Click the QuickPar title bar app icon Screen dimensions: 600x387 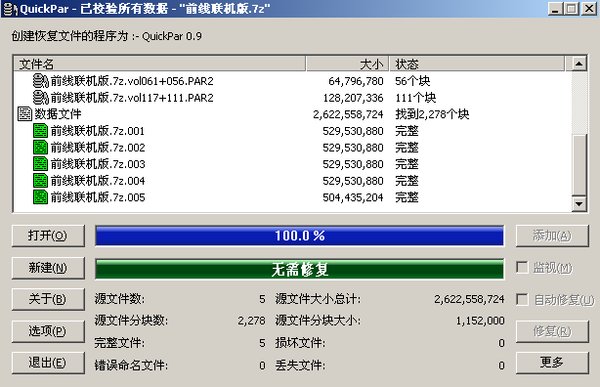coord(10,8)
